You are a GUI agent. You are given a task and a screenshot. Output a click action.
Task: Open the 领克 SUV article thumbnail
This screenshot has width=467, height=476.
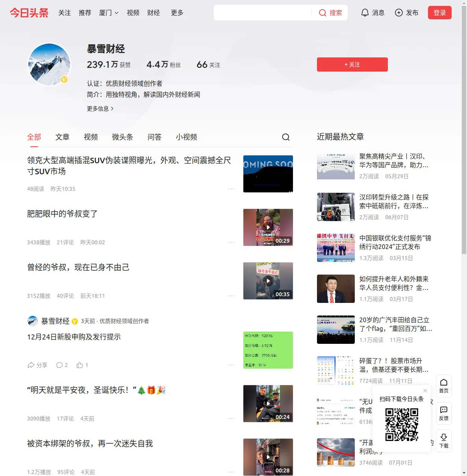tap(268, 174)
